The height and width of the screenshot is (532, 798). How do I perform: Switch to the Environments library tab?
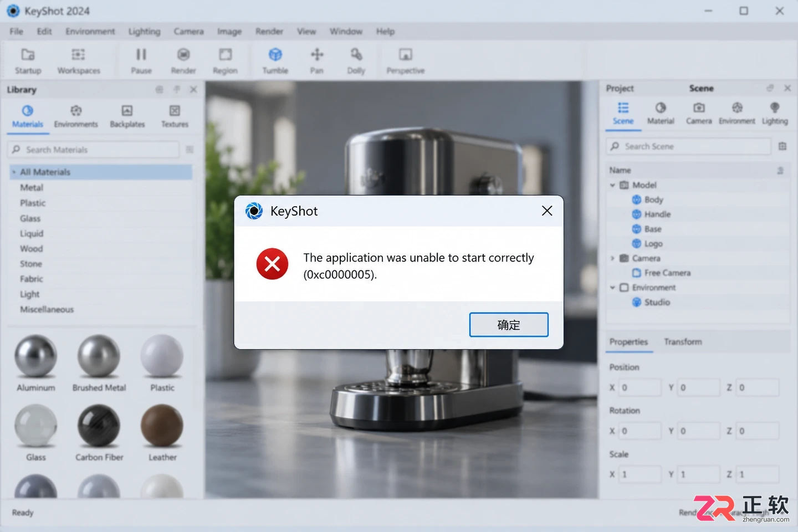(76, 116)
